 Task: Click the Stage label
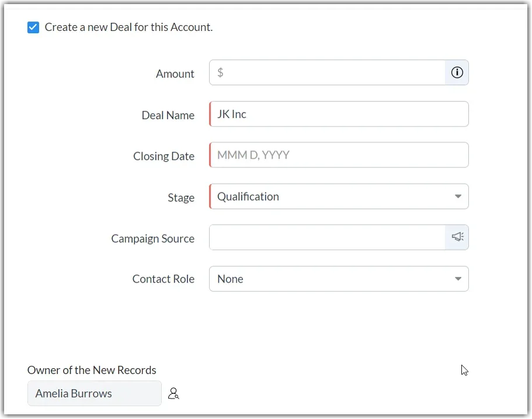181,198
